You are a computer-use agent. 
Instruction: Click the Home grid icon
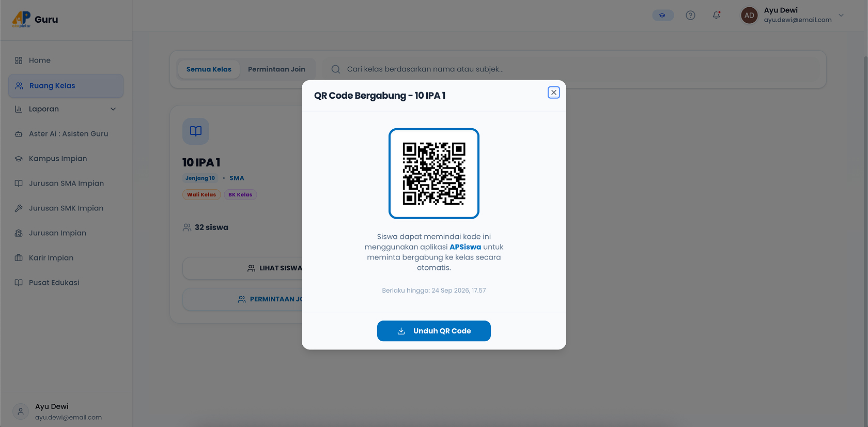tap(19, 60)
